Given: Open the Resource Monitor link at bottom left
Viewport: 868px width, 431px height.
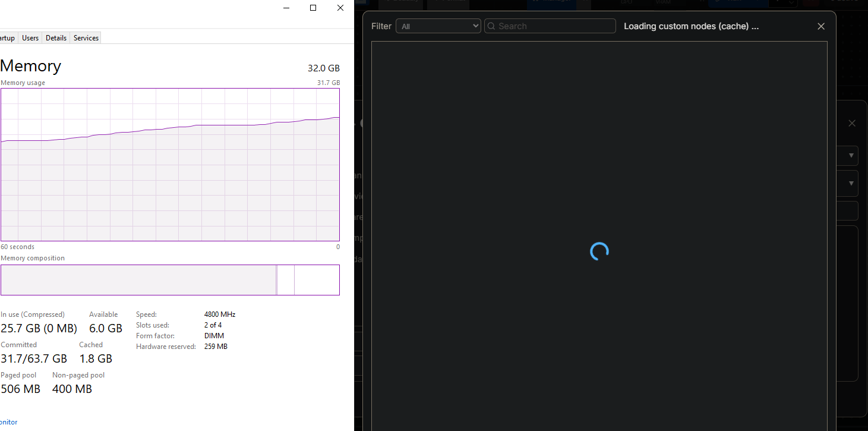Looking at the screenshot, I should pyautogui.click(x=8, y=422).
